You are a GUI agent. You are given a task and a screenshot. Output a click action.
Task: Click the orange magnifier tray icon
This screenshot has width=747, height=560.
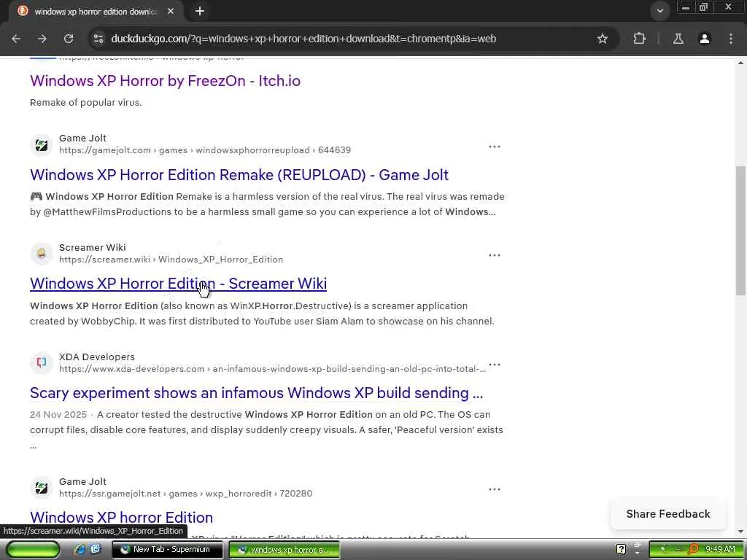(693, 549)
